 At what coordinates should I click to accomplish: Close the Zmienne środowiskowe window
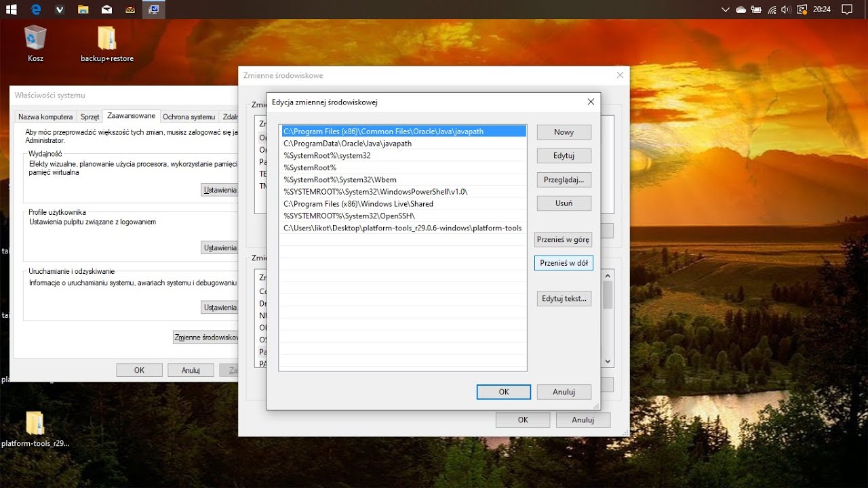tap(619, 76)
